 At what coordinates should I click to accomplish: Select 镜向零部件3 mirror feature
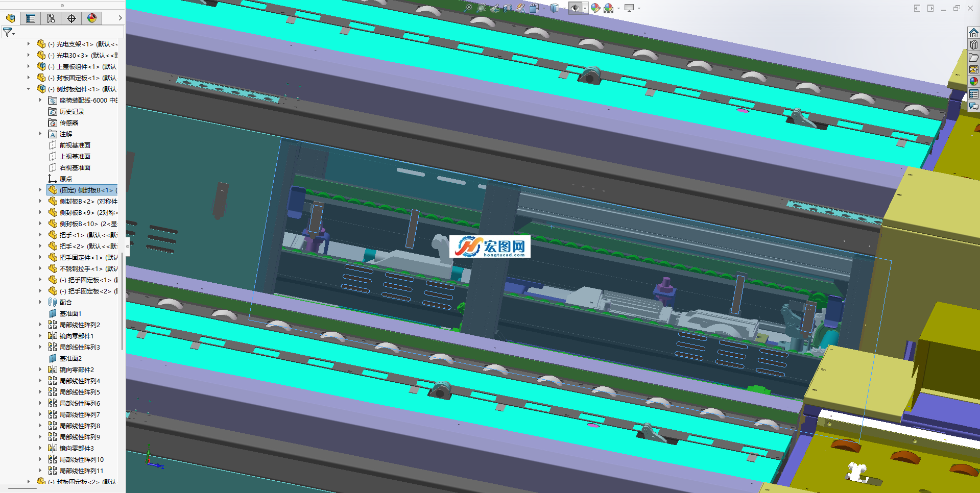click(x=71, y=448)
